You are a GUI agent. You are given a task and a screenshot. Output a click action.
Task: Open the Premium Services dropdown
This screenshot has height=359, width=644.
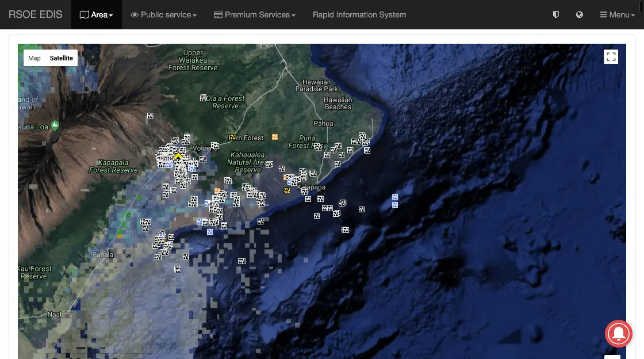(x=254, y=15)
